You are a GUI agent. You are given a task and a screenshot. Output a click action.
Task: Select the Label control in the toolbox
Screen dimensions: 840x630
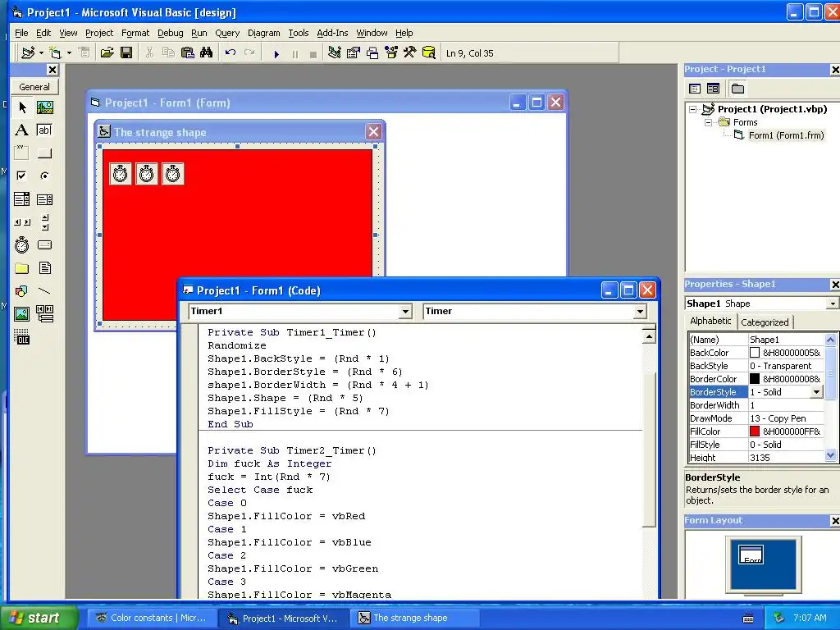[x=22, y=130]
